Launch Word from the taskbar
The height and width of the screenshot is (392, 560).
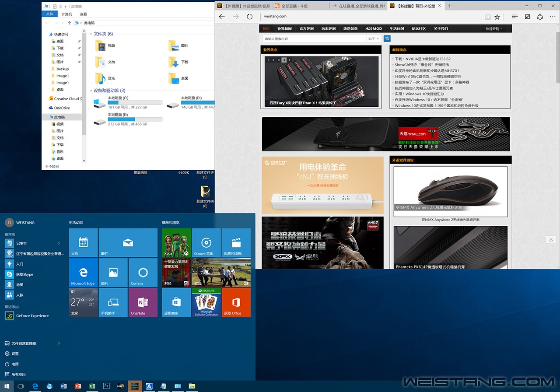click(x=63, y=386)
